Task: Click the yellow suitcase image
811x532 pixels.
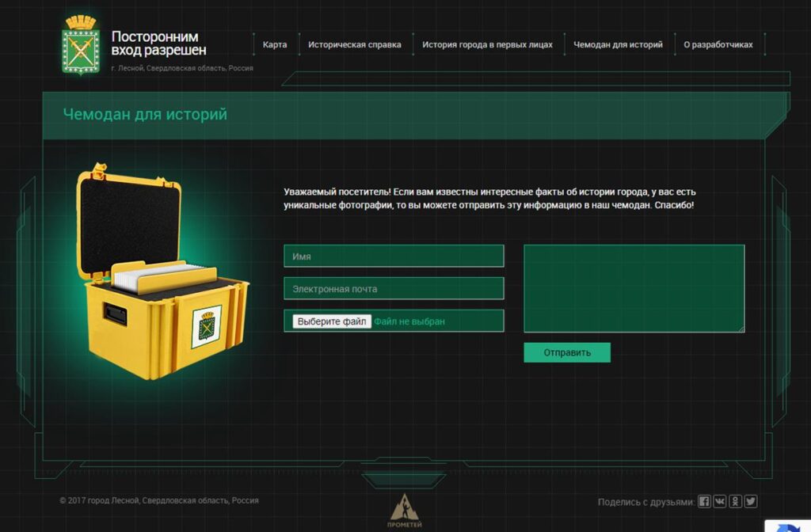Action: (162, 272)
